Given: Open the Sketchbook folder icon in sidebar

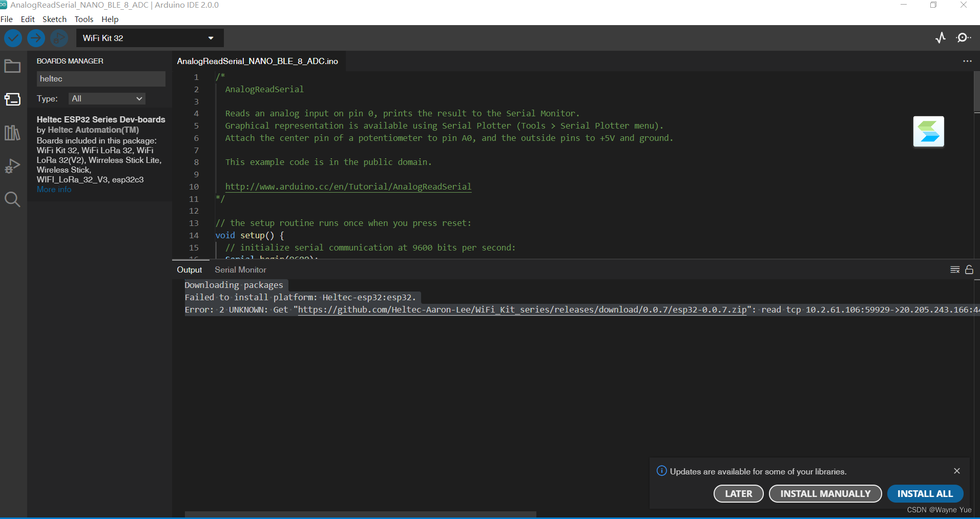Looking at the screenshot, I should (x=12, y=66).
